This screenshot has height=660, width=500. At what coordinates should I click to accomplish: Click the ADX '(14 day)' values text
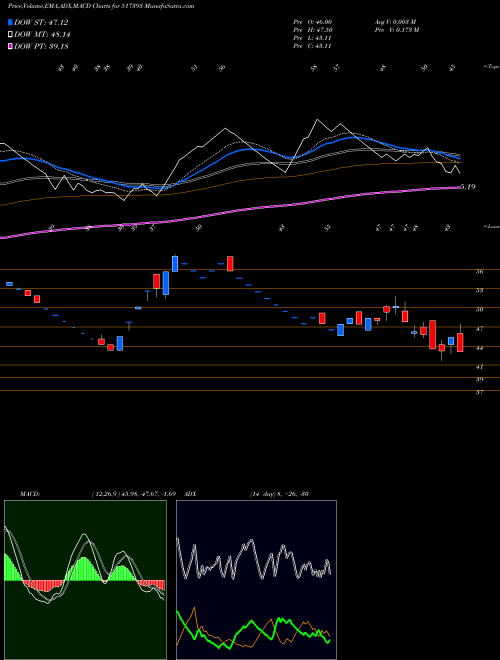tap(280, 494)
